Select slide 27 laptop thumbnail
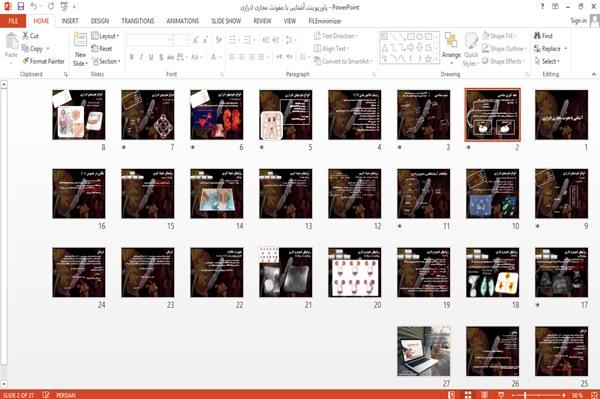 [424, 351]
